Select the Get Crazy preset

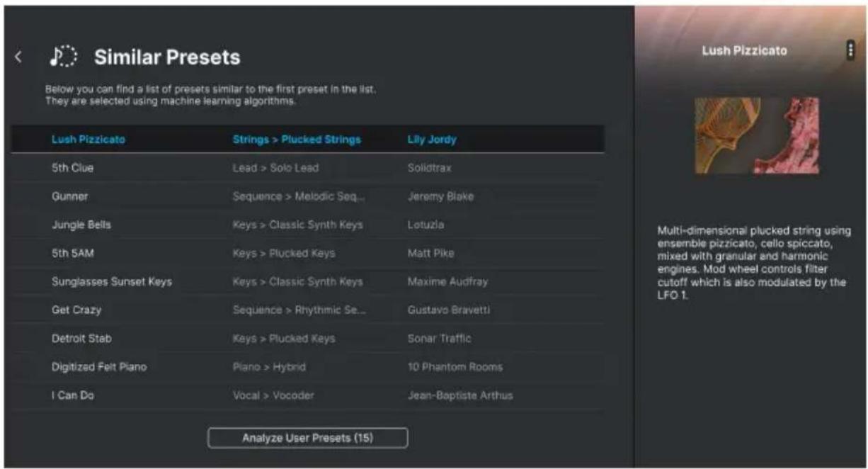click(308, 310)
